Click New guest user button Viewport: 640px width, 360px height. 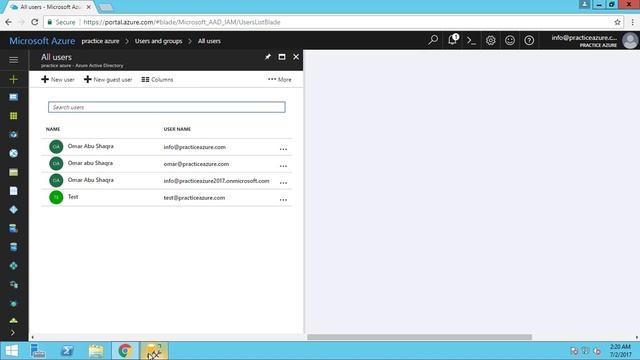pos(108,80)
